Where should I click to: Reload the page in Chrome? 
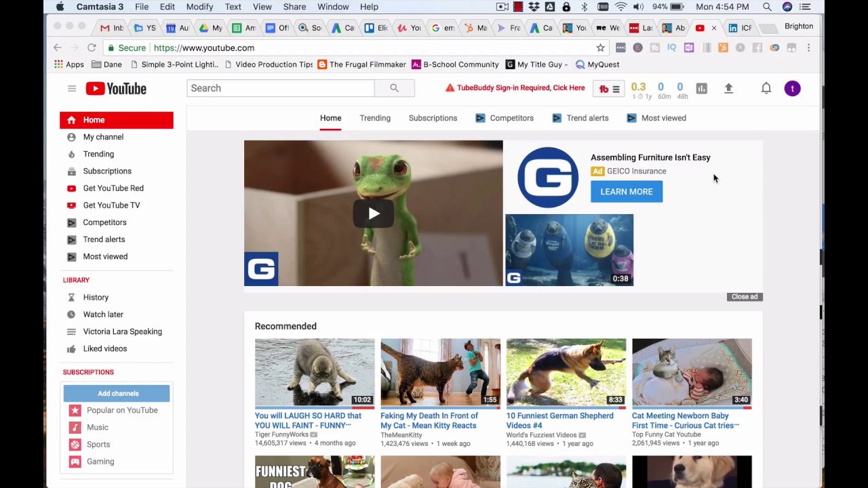click(92, 47)
